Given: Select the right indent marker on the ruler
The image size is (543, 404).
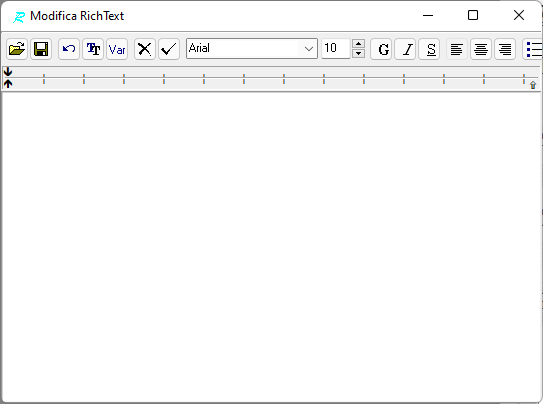Looking at the screenshot, I should (x=533, y=85).
